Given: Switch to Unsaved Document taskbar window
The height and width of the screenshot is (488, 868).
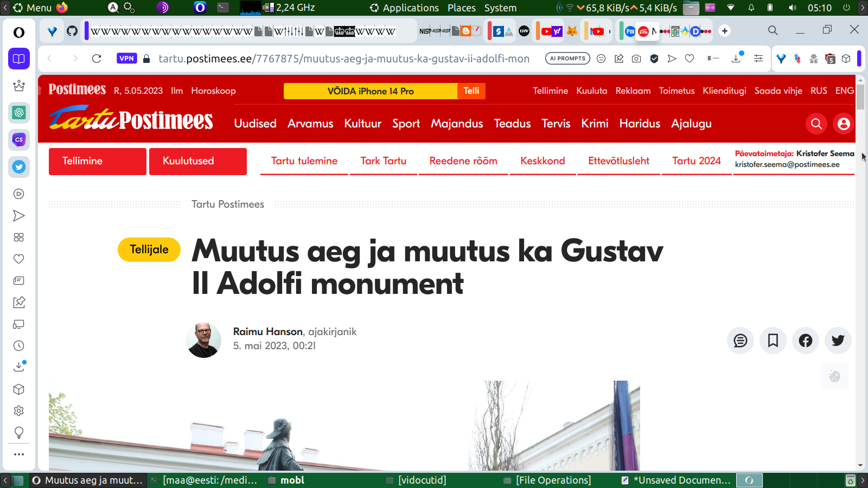Looking at the screenshot, I should (676, 480).
